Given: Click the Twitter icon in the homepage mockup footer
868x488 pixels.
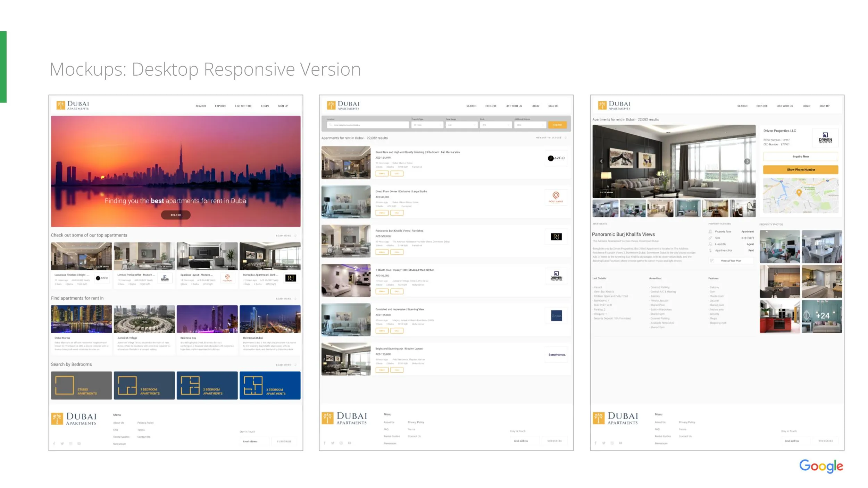Looking at the screenshot, I should [x=62, y=444].
